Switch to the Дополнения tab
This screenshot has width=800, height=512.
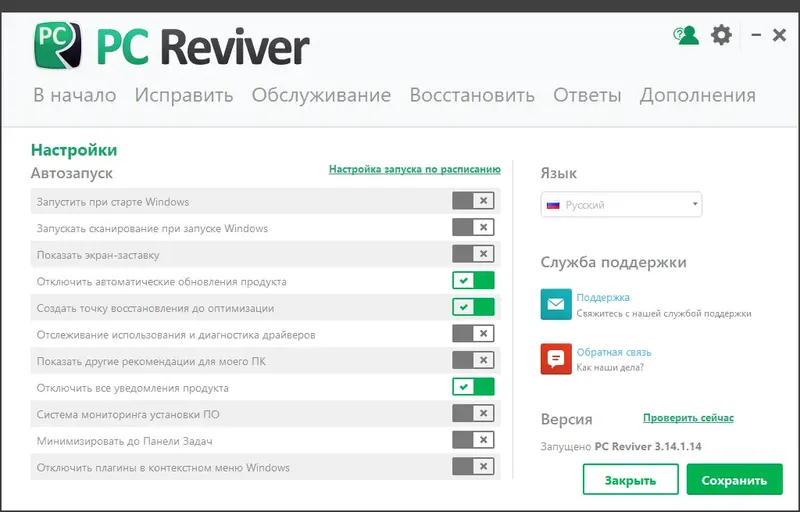pos(697,95)
